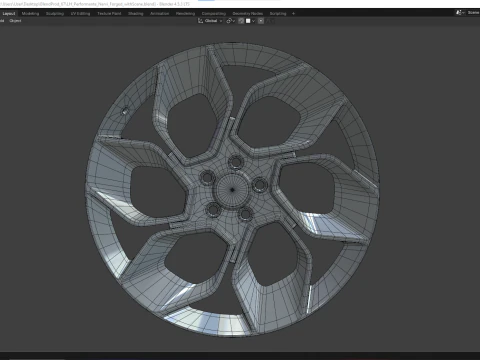This screenshot has width=480, height=360.
Task: Open the Animation workspace tab
Action: [x=159, y=14]
